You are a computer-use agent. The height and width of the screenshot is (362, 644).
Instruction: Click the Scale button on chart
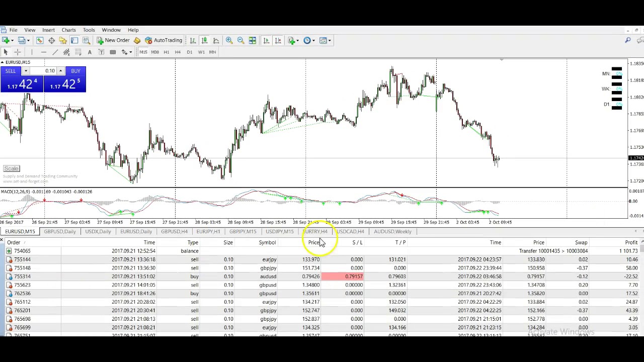tap(12, 169)
